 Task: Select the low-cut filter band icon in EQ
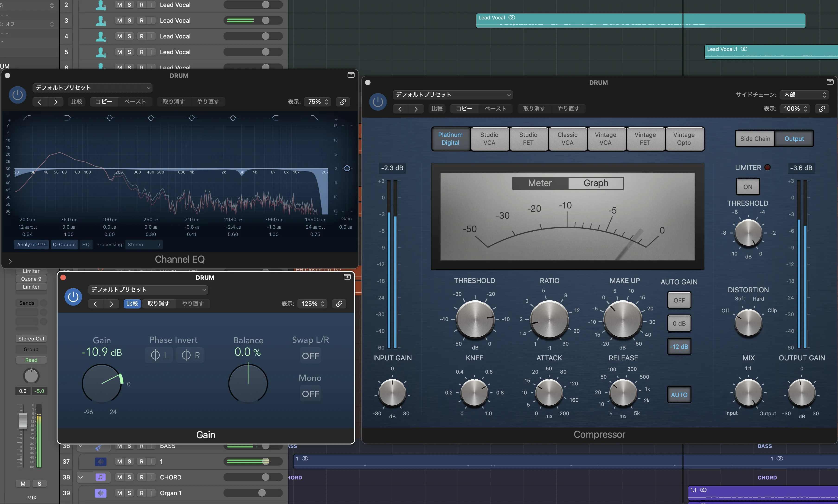[x=26, y=118]
